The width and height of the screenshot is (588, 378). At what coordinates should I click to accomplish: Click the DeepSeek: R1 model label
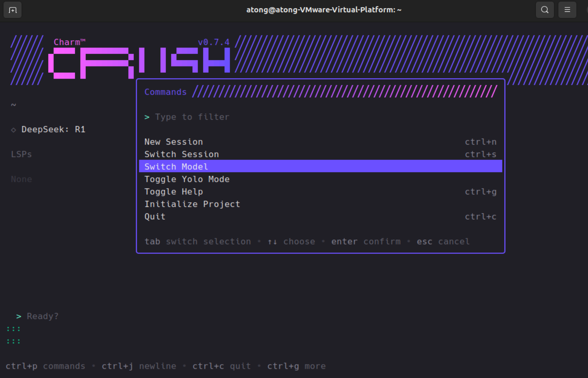coord(53,129)
